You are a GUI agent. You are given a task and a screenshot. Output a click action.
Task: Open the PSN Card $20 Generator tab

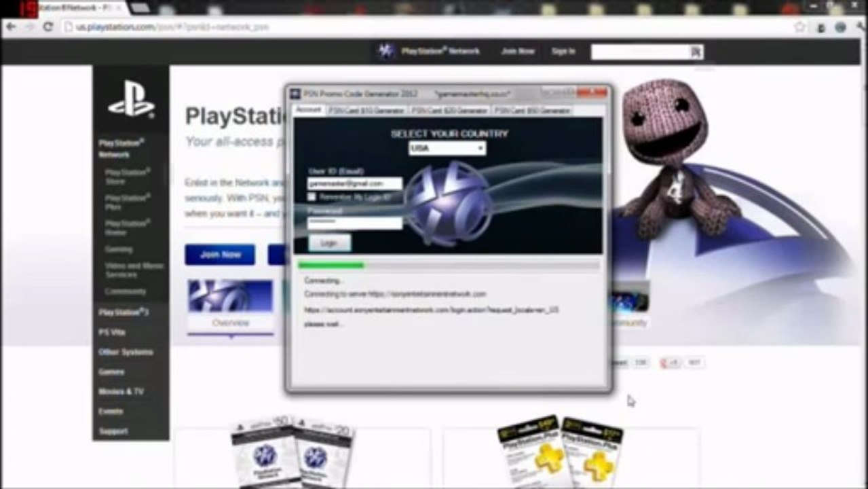449,110
